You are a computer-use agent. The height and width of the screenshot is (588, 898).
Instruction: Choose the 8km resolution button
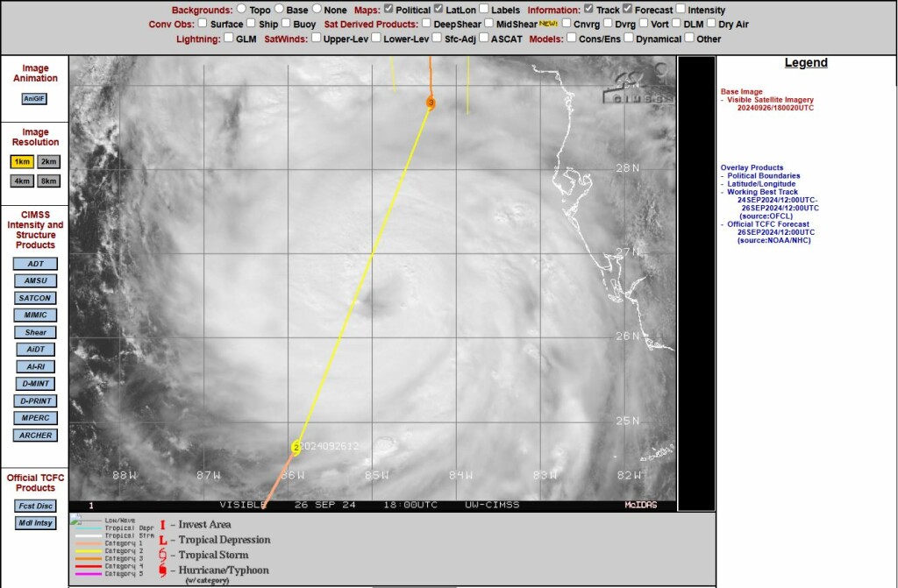49,181
